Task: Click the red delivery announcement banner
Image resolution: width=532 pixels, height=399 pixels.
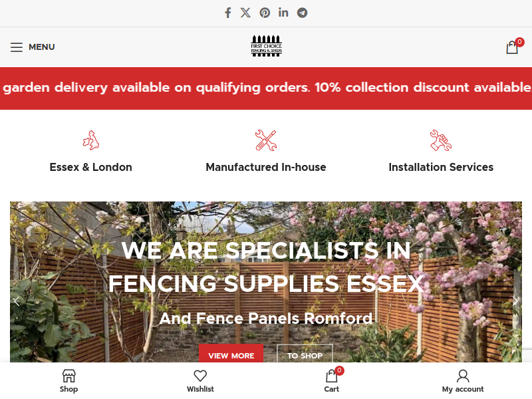Action: tap(266, 88)
